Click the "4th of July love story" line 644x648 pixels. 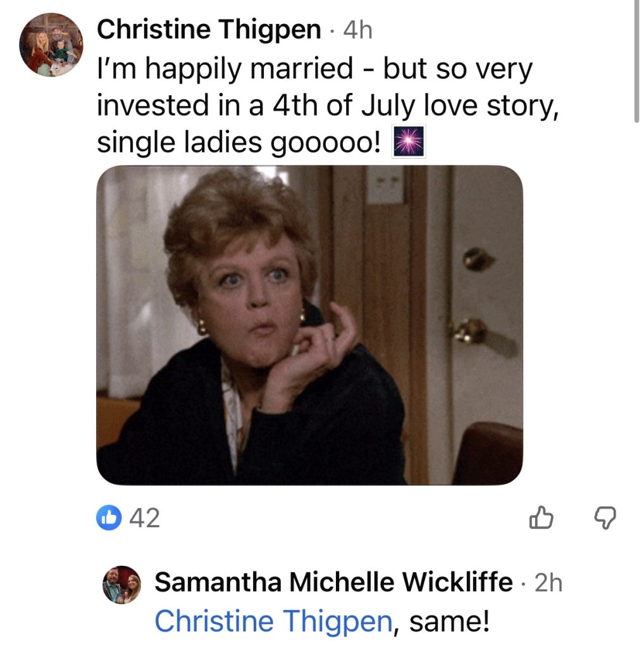(328, 106)
